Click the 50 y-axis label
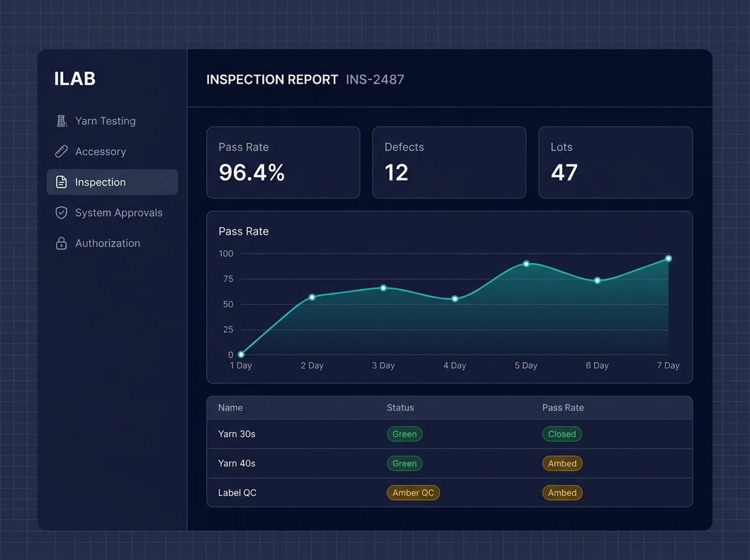This screenshot has width=750, height=560. [228, 304]
